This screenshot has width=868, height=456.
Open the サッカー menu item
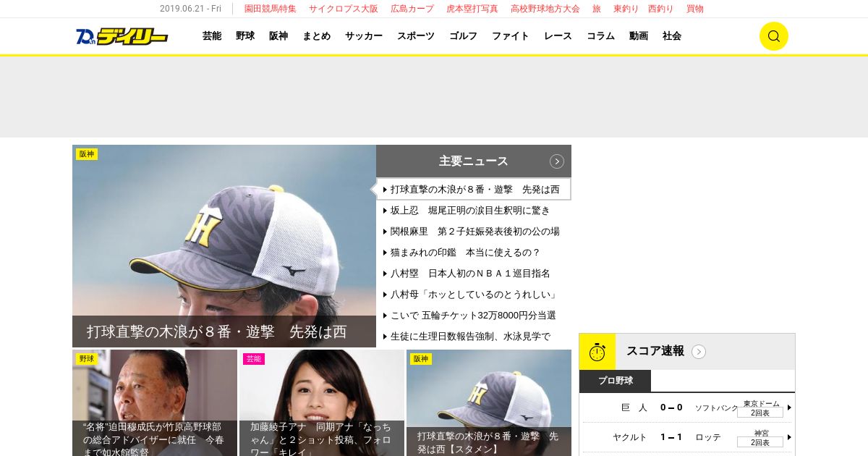tap(364, 36)
